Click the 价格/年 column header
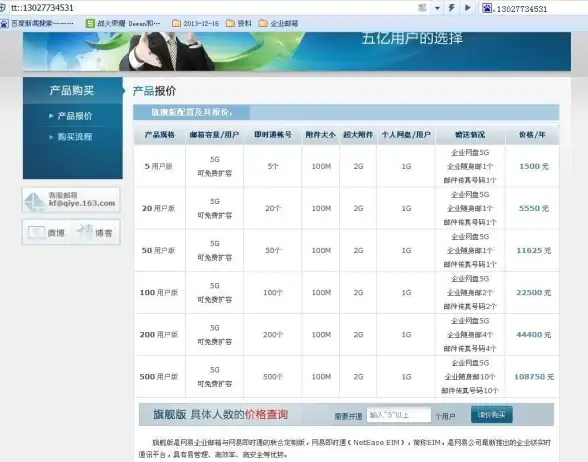This screenshot has width=588, height=462. pos(532,135)
